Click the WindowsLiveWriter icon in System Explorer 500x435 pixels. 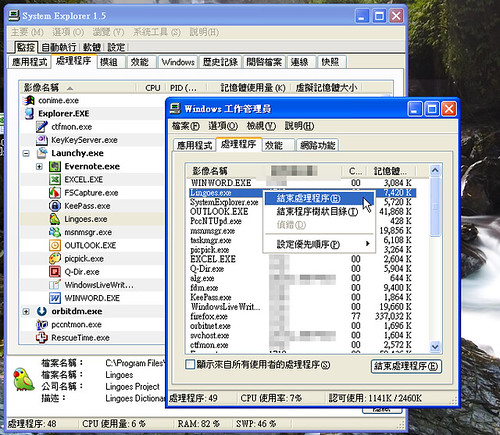[x=55, y=285]
